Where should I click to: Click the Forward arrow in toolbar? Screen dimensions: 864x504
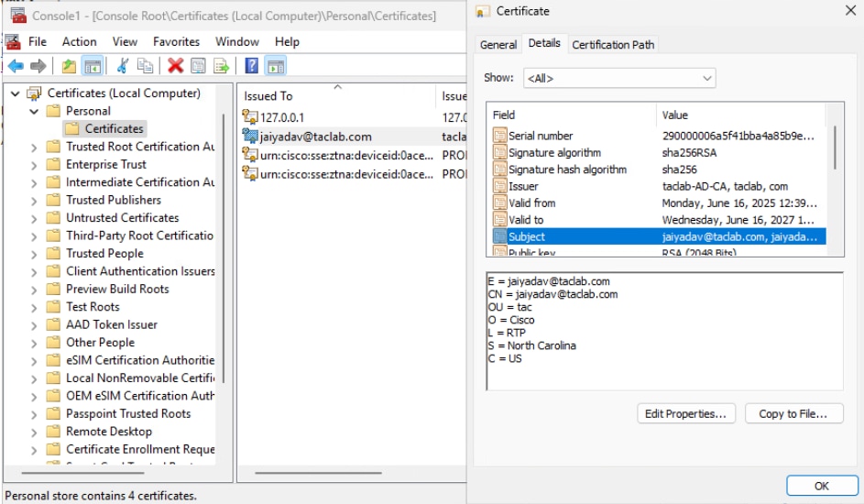pos(38,66)
